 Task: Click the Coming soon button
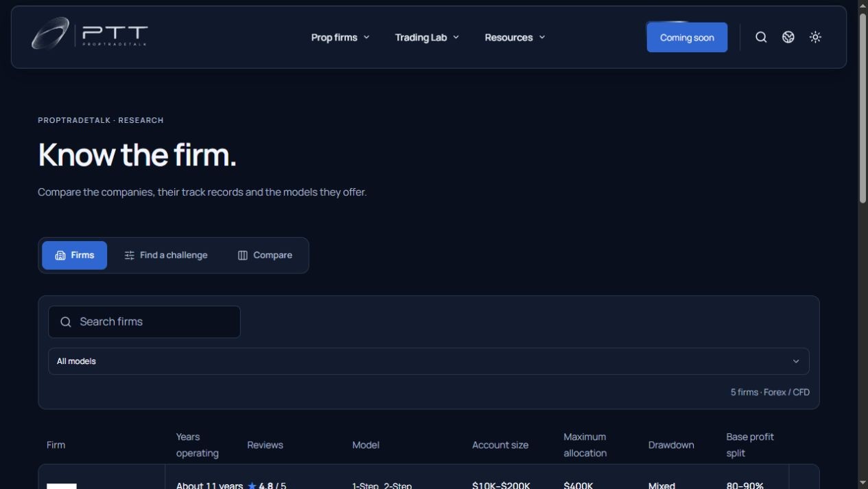click(x=687, y=37)
